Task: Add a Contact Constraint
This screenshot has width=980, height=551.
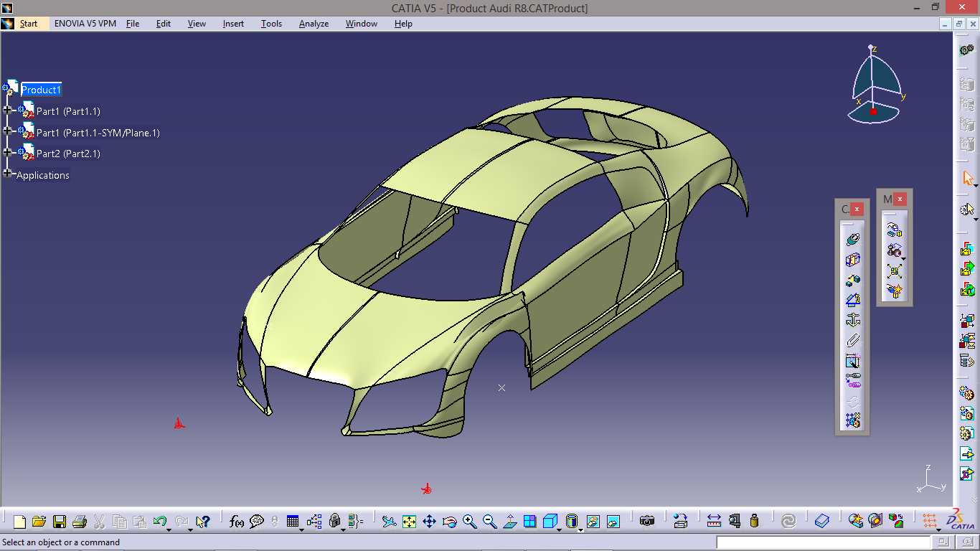Action: [x=852, y=260]
